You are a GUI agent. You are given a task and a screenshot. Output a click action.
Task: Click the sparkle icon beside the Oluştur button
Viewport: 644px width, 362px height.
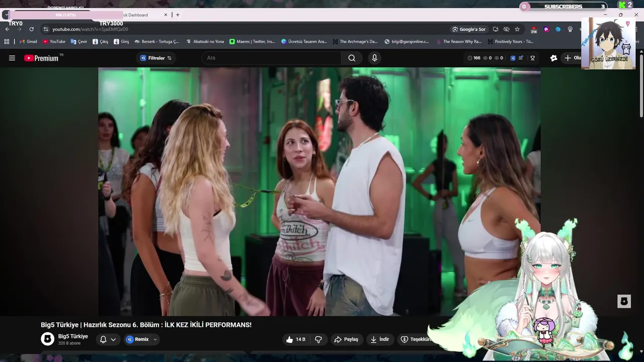tap(554, 58)
